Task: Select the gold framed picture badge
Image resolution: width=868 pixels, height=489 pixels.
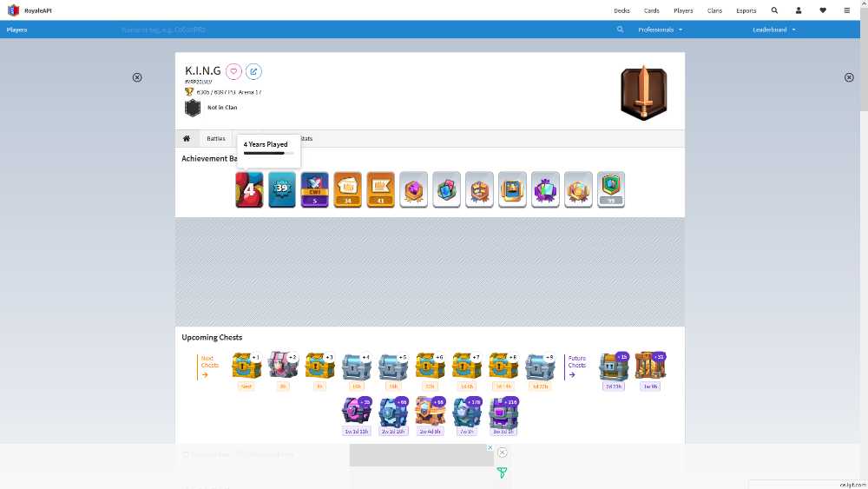Action: pos(512,190)
